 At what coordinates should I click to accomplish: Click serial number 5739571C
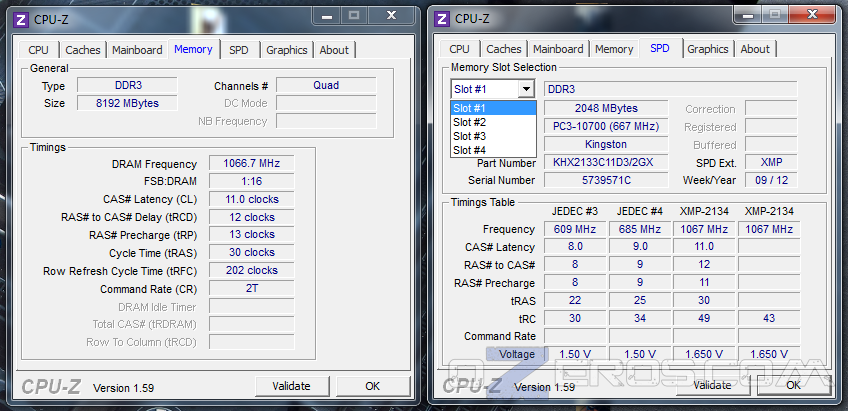click(x=606, y=180)
